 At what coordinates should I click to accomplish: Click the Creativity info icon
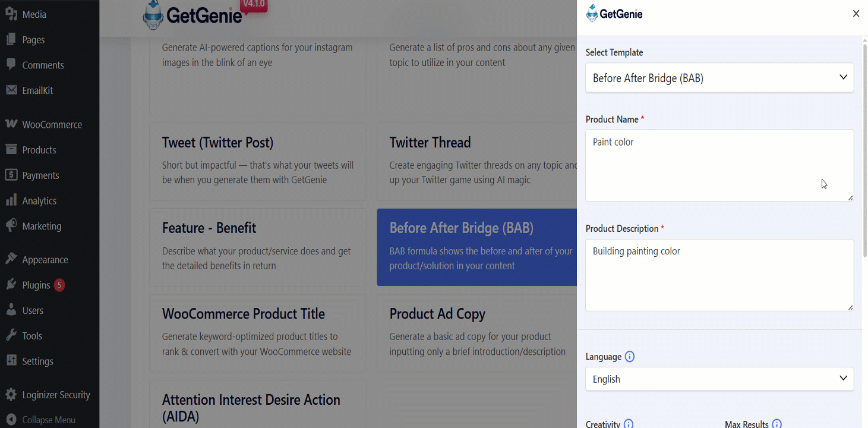tap(629, 424)
